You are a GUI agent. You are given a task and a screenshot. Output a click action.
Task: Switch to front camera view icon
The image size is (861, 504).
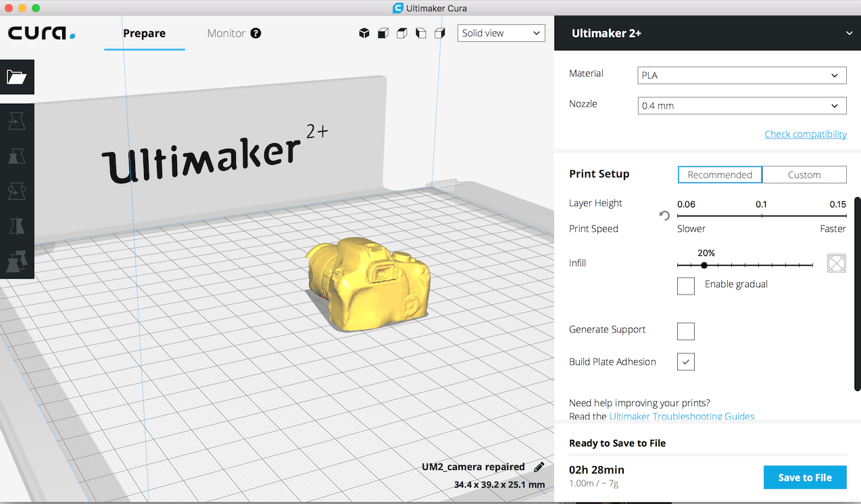[x=383, y=33]
